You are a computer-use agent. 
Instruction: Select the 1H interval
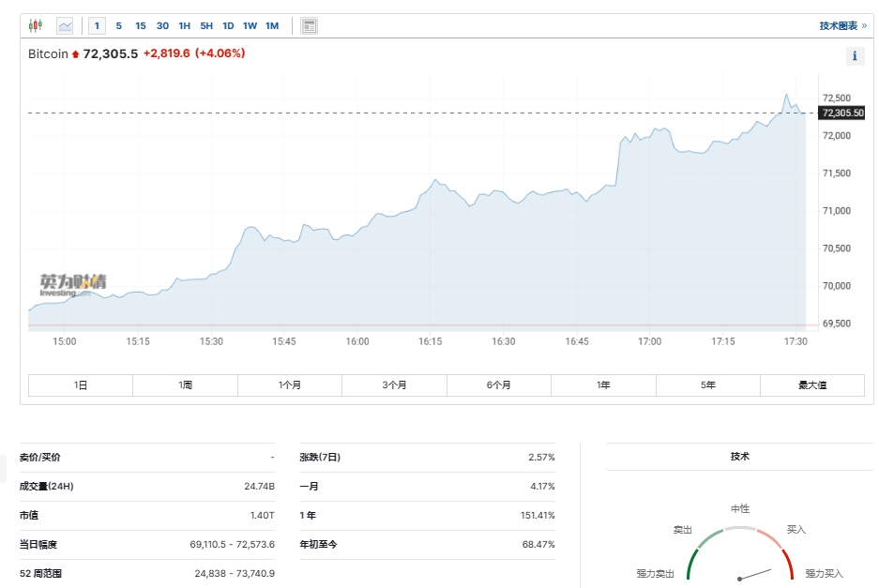coord(185,25)
